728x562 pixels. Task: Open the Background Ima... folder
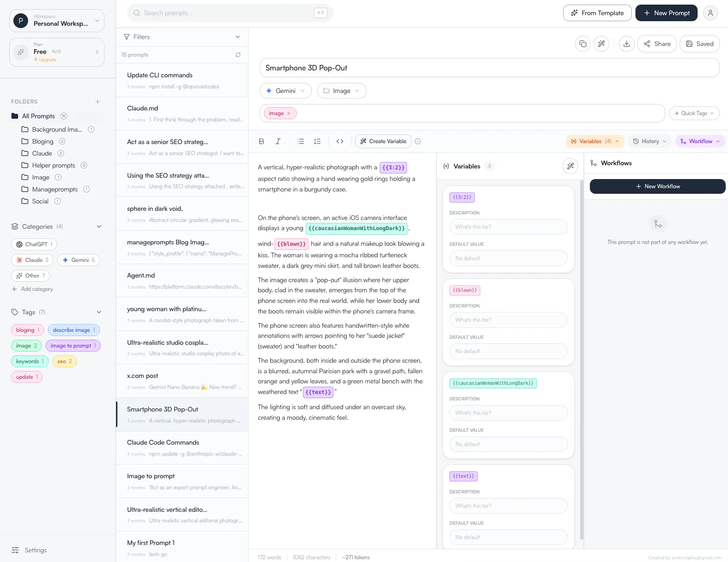click(58, 129)
